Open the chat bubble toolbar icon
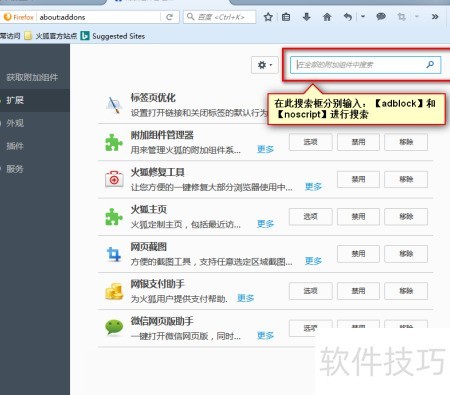The width and height of the screenshot is (450, 395). (381, 16)
